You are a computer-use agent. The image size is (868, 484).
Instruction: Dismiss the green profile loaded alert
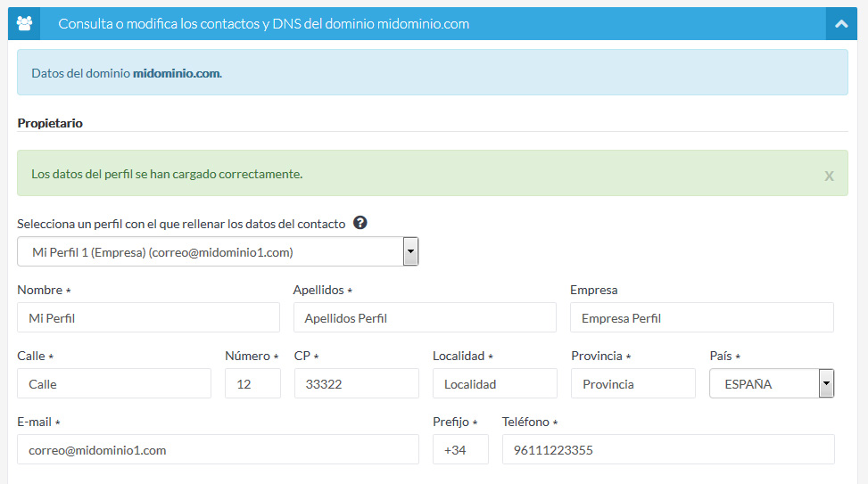click(829, 176)
